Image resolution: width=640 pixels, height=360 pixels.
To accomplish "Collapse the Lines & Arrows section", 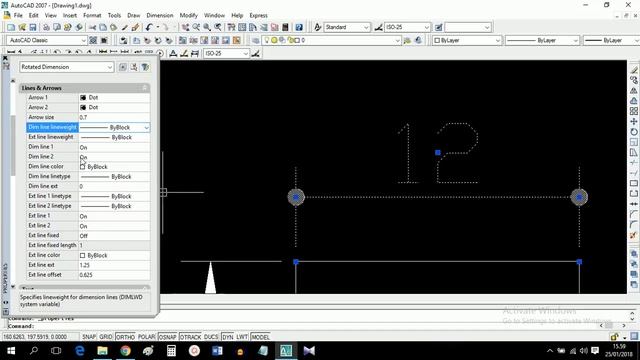I will (x=144, y=88).
